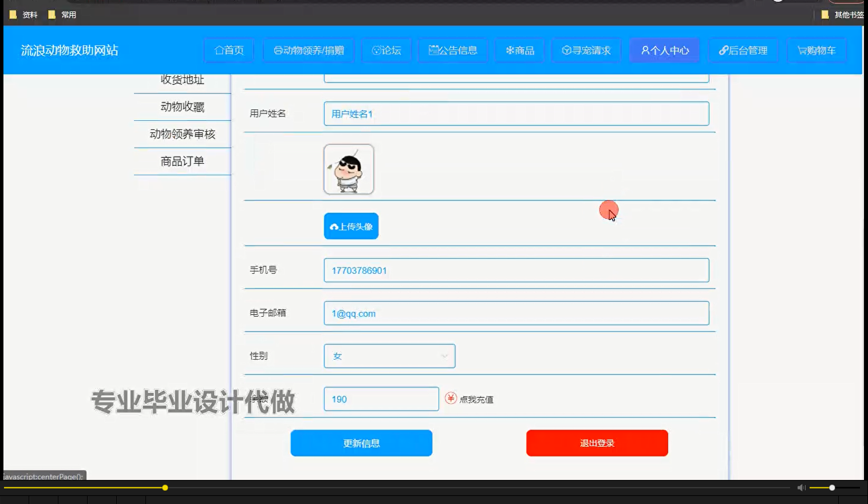Click the cloud icon on 上传头像 button

click(335, 226)
